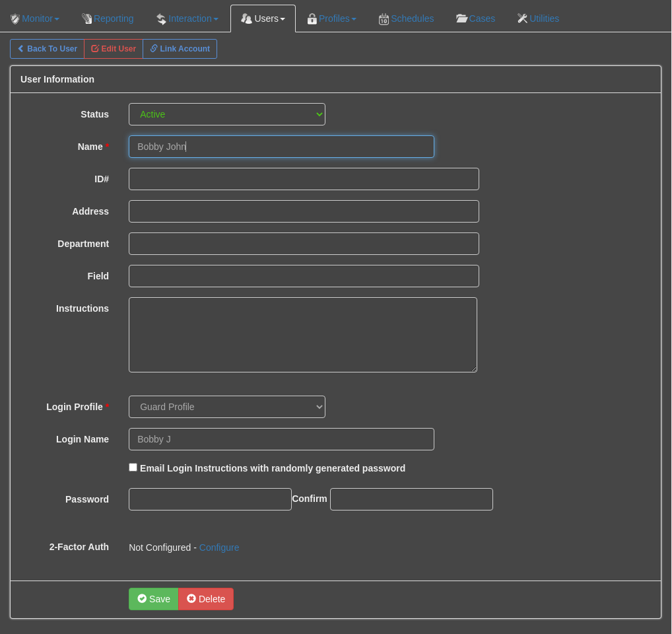
Task: Click the green Save button
Action: 153,599
